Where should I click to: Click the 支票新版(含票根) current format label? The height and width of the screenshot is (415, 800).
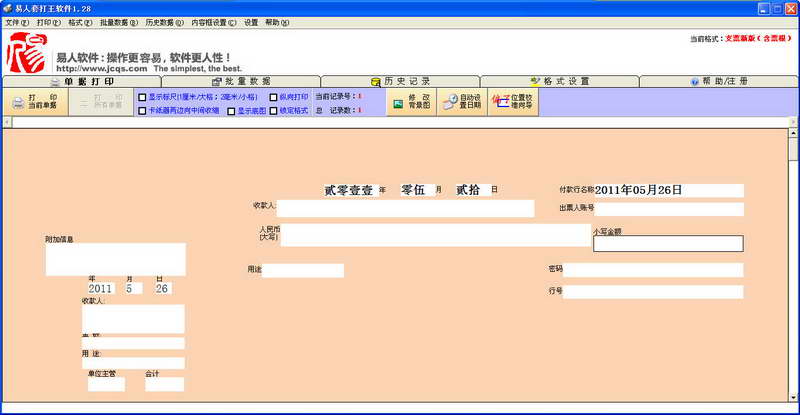pos(758,38)
